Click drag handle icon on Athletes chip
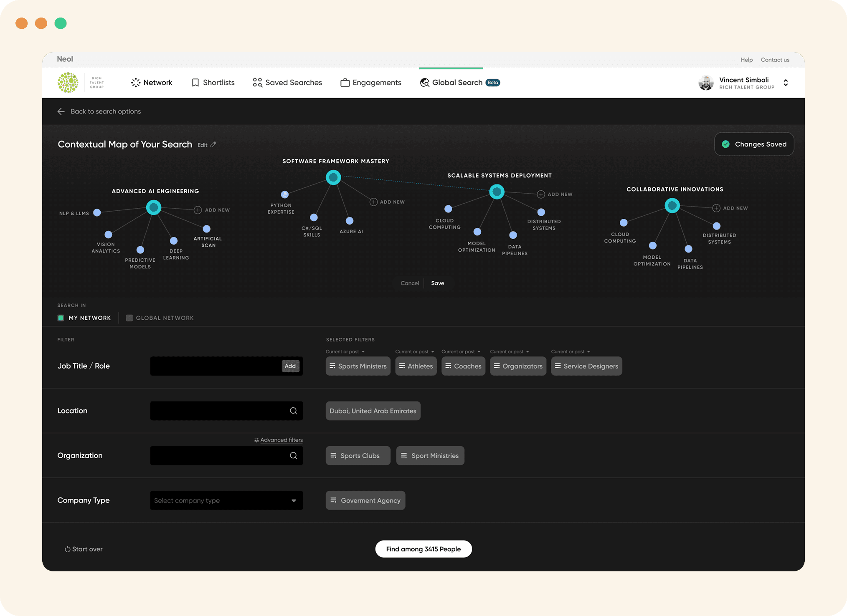Screen dimensions: 847x616 [x=402, y=366]
